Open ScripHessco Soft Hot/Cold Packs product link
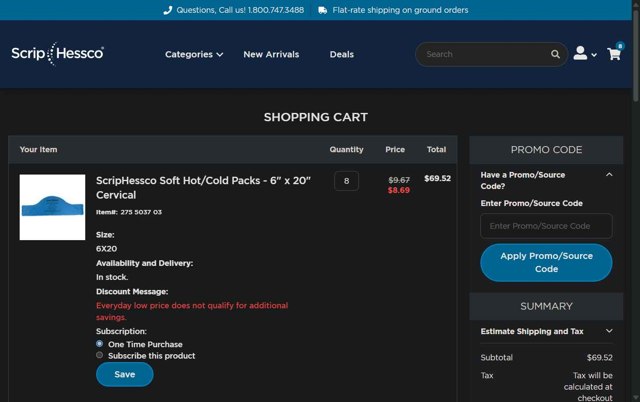This screenshot has height=402, width=640. [x=203, y=187]
